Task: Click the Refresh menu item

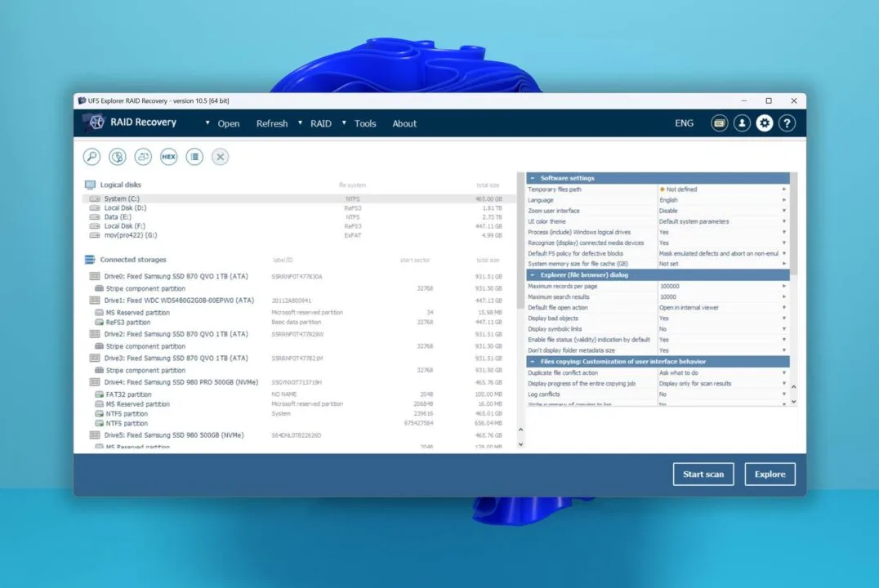Action: click(x=272, y=123)
